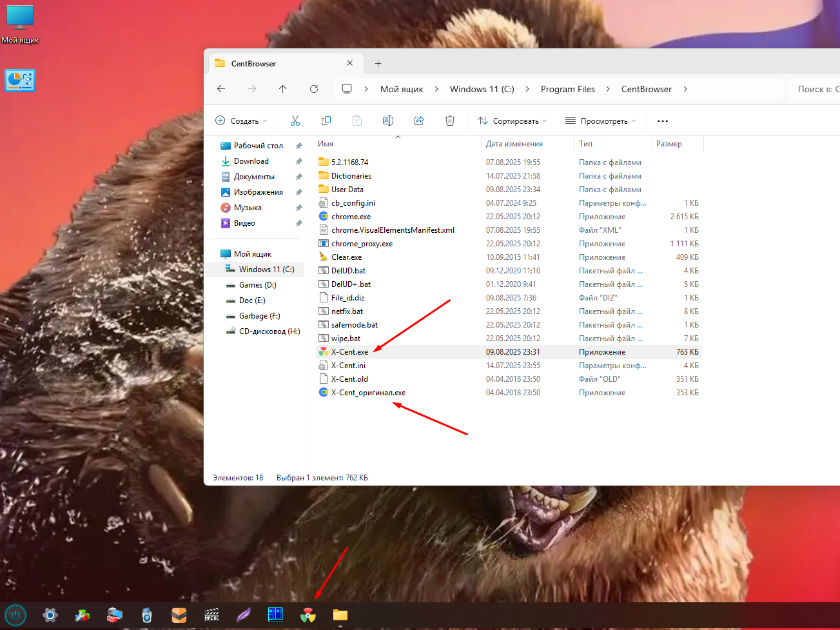
Task: Refresh the CentBrowser folder view
Action: [314, 89]
